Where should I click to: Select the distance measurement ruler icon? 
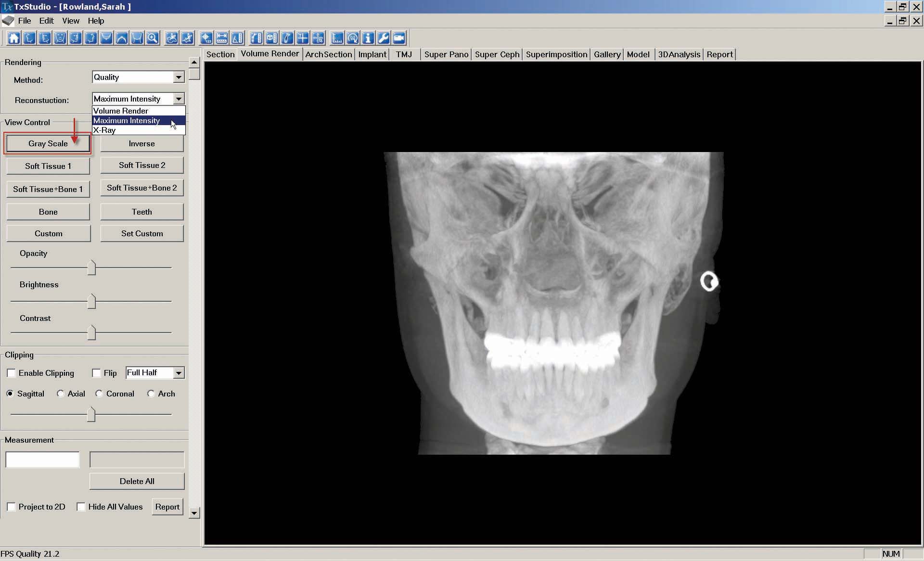(222, 38)
